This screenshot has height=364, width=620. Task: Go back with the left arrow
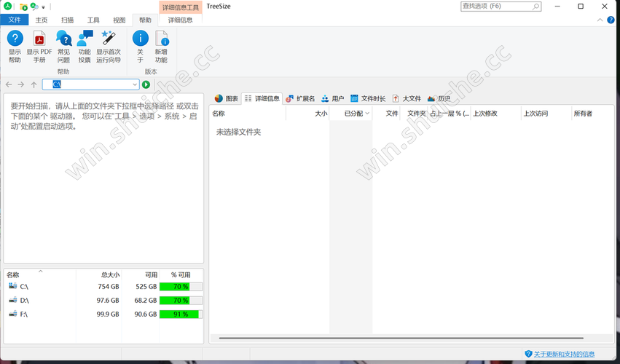9,84
